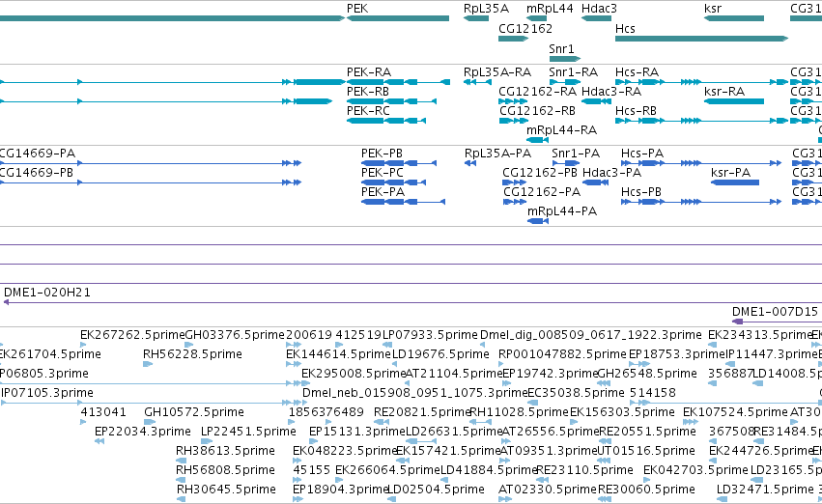
Task: Click EST label EK156303.5prime
Action: pos(622,412)
